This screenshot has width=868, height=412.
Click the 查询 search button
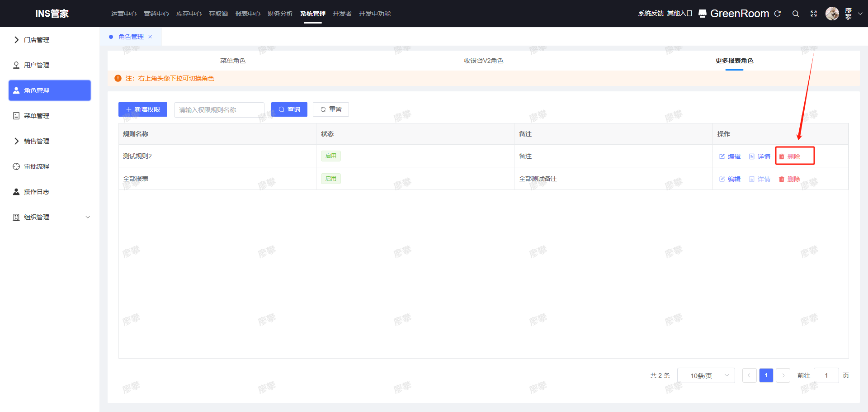tap(289, 109)
